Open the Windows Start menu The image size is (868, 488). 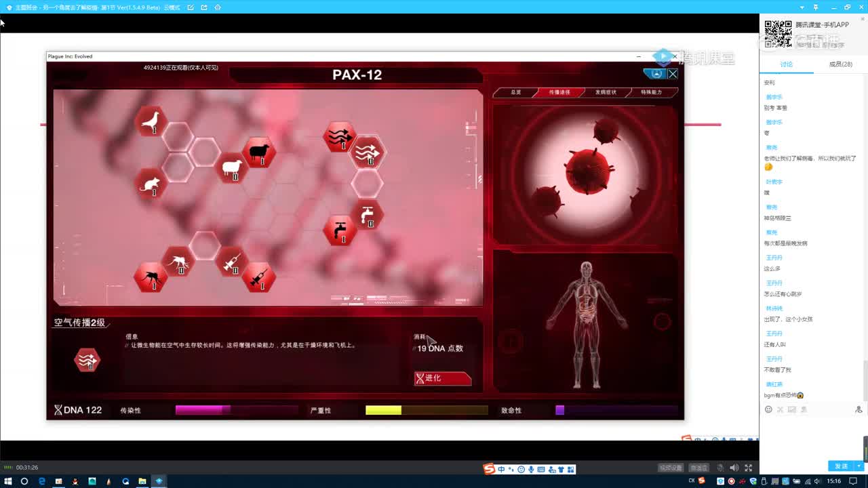7,481
